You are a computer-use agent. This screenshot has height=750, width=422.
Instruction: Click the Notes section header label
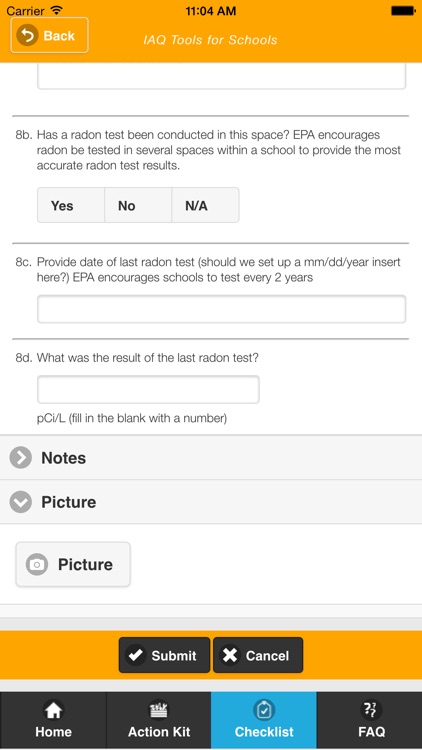[64, 458]
